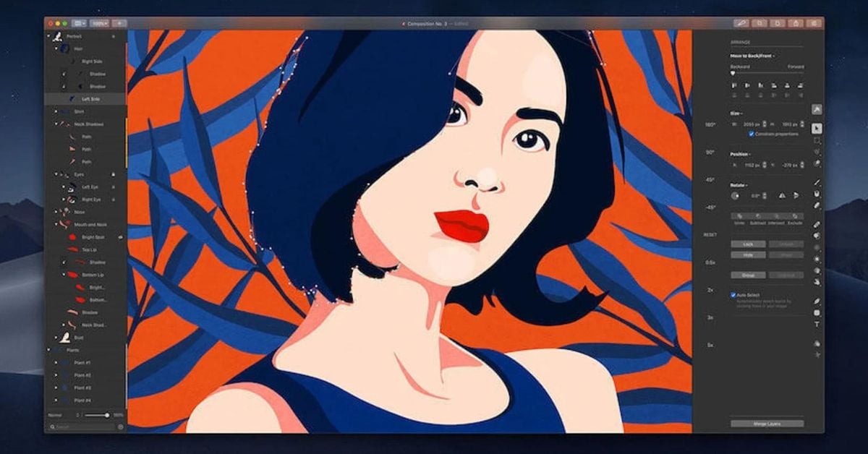Click the layer opacity slider handle
The image size is (868, 454).
tap(107, 415)
